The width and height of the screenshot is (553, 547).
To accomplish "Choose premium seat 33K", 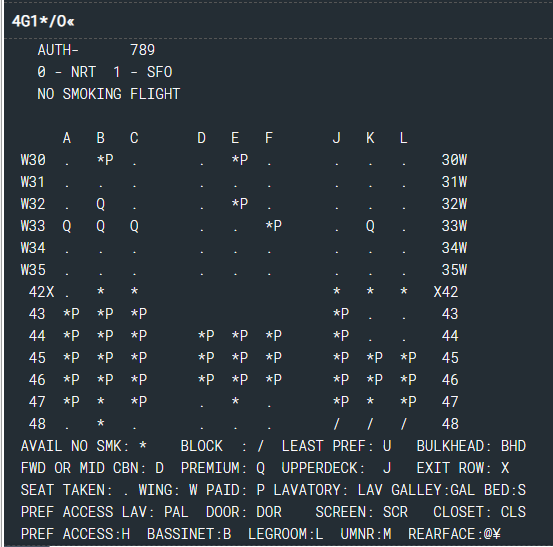I will [370, 226].
